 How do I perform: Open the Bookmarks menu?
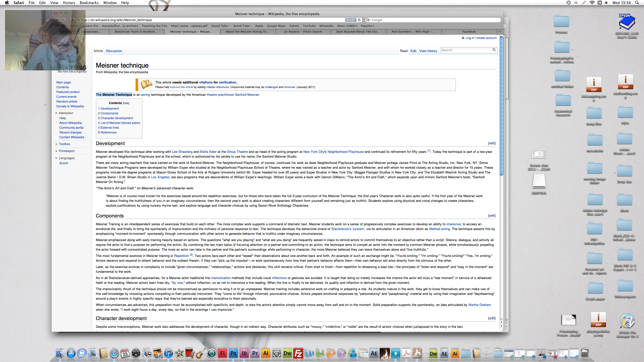(89, 3)
